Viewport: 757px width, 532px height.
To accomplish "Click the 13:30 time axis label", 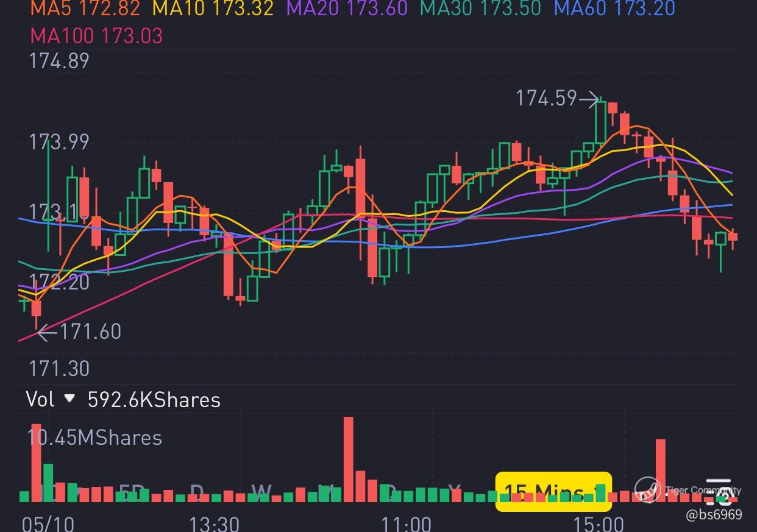I will coord(214,523).
